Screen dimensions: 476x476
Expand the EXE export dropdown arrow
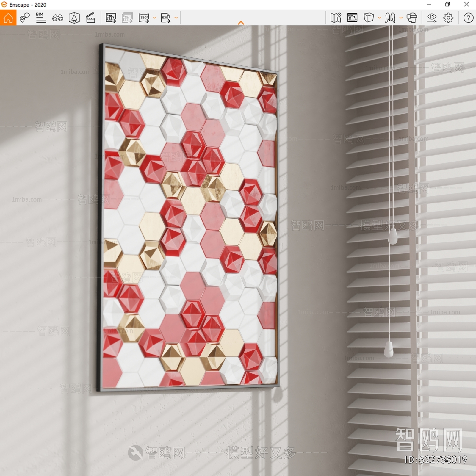click(176, 18)
